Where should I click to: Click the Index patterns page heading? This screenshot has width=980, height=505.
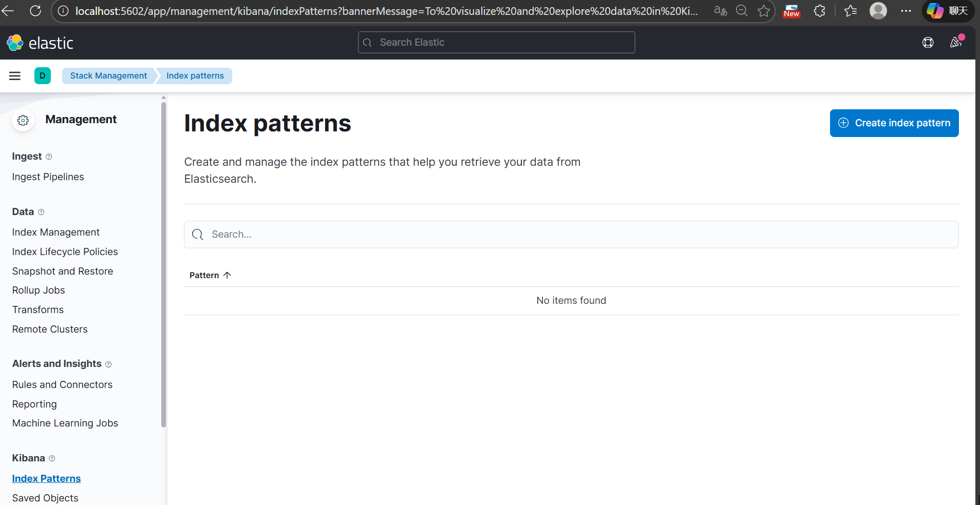point(268,124)
